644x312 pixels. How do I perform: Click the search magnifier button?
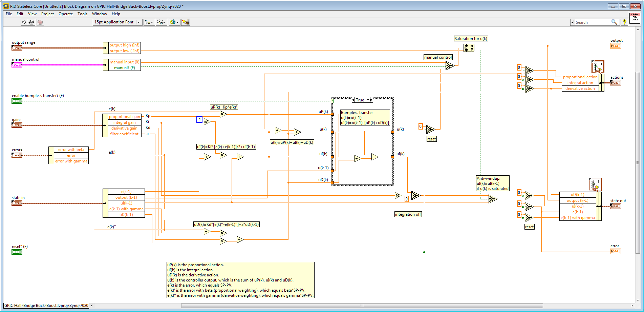(x=614, y=22)
